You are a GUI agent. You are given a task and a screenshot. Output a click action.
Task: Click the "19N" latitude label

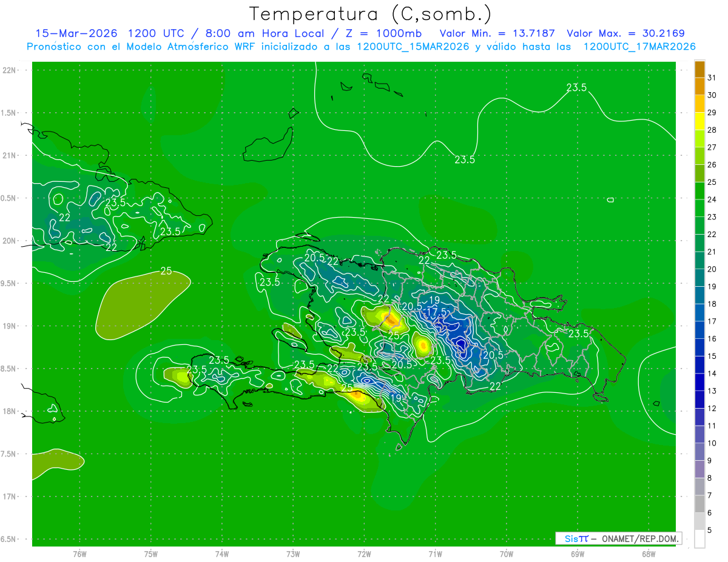[x=9, y=326]
